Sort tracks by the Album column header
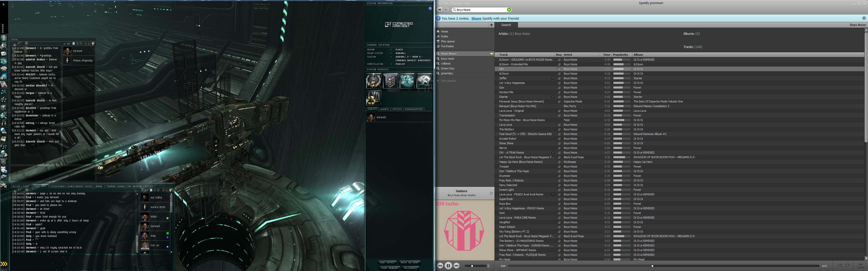 point(748,55)
